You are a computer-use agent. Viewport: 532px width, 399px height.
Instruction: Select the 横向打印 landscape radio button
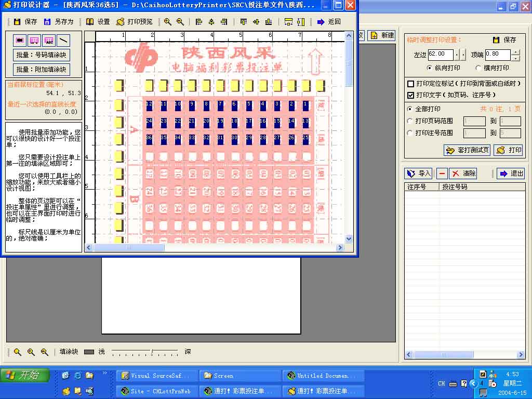click(478, 68)
